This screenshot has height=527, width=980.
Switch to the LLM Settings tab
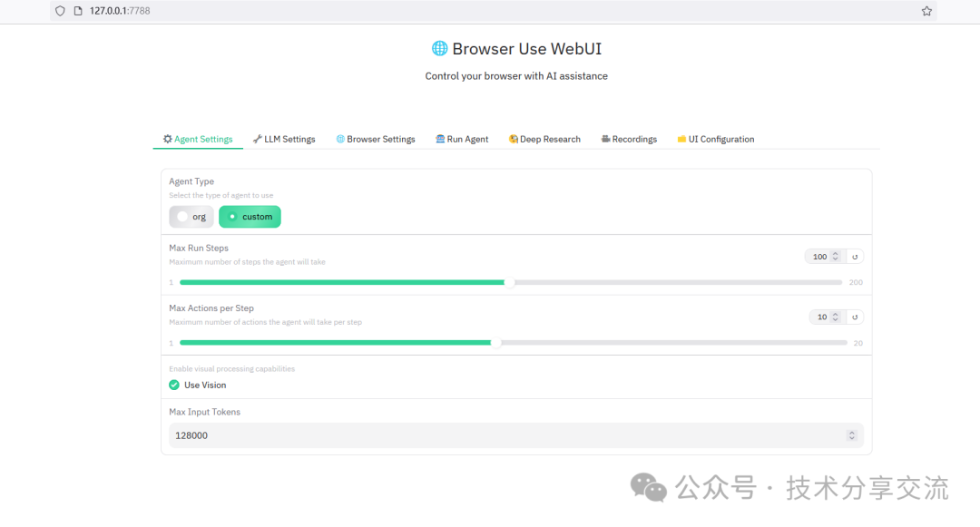pyautogui.click(x=284, y=140)
